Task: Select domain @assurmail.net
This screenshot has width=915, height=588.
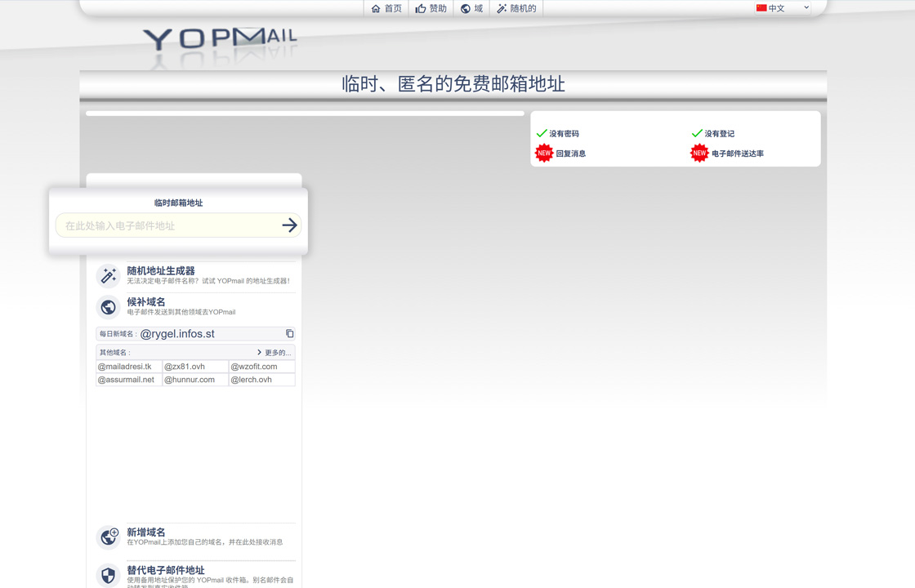Action: pyautogui.click(x=129, y=379)
